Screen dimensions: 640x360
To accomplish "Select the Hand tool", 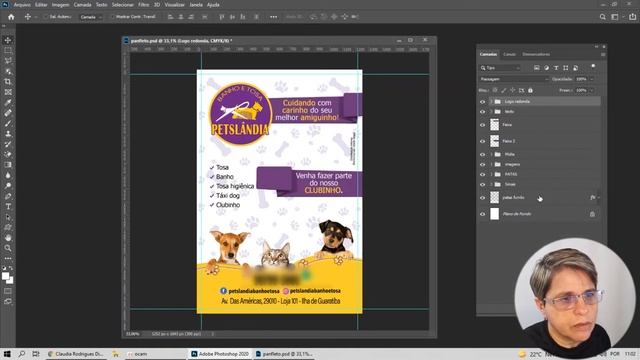I will coord(8,238).
